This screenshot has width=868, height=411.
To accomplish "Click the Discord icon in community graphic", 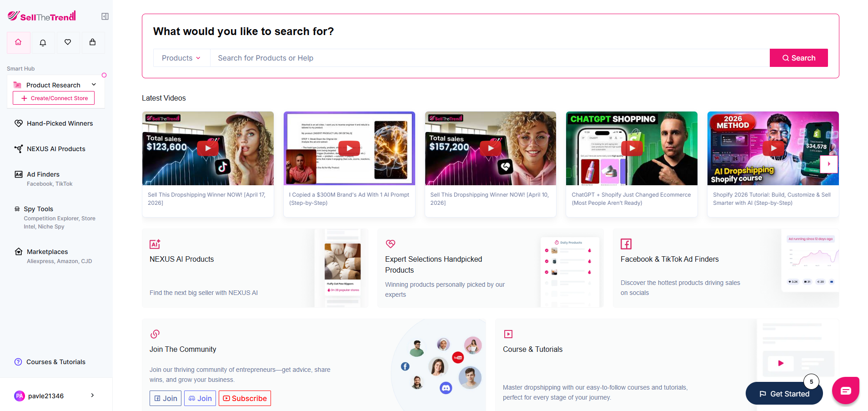I will (446, 388).
